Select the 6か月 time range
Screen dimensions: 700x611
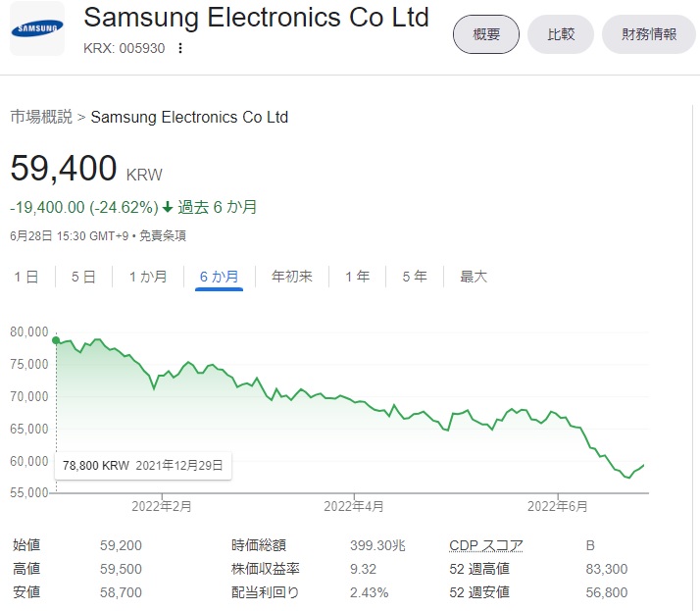(219, 277)
